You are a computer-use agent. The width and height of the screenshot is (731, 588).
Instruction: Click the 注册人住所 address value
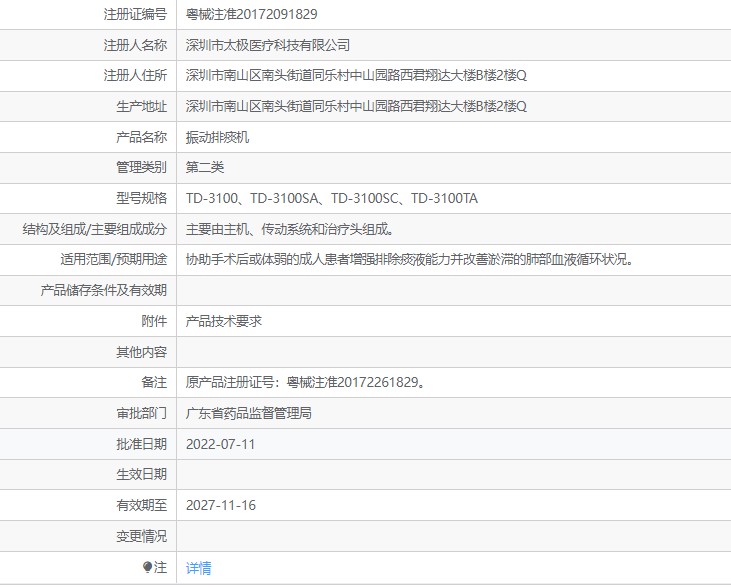356,76
